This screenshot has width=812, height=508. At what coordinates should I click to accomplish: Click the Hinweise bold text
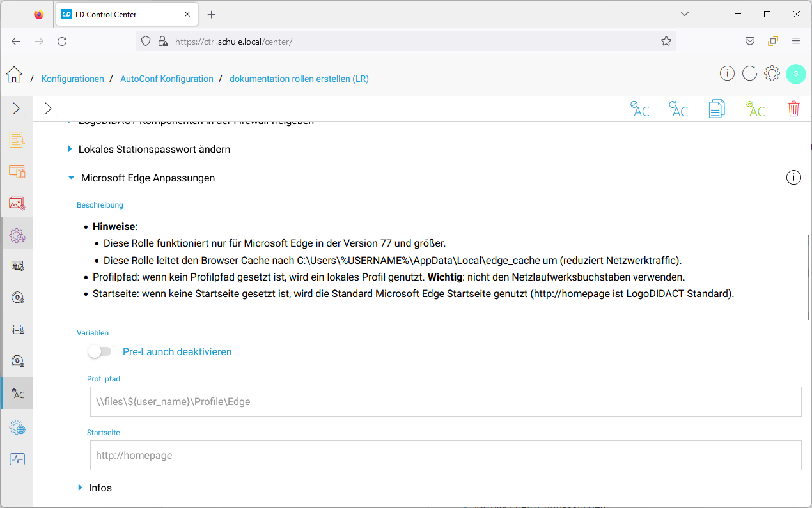[x=114, y=226]
